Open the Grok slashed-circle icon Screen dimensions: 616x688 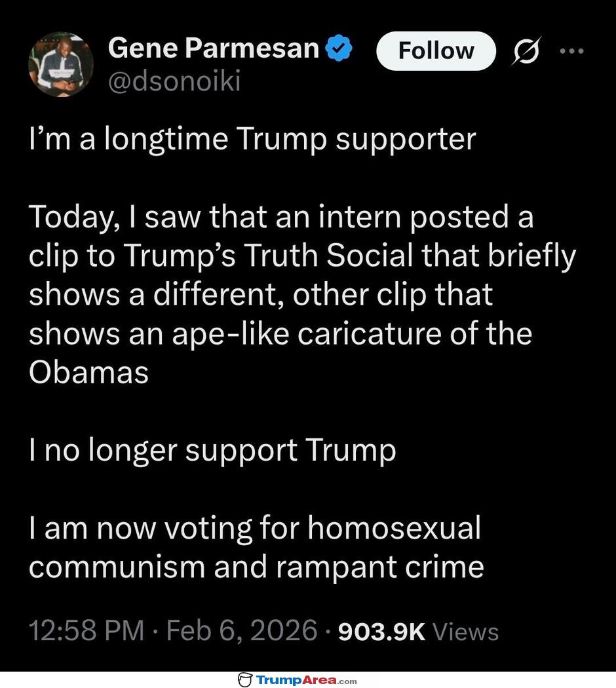[524, 52]
